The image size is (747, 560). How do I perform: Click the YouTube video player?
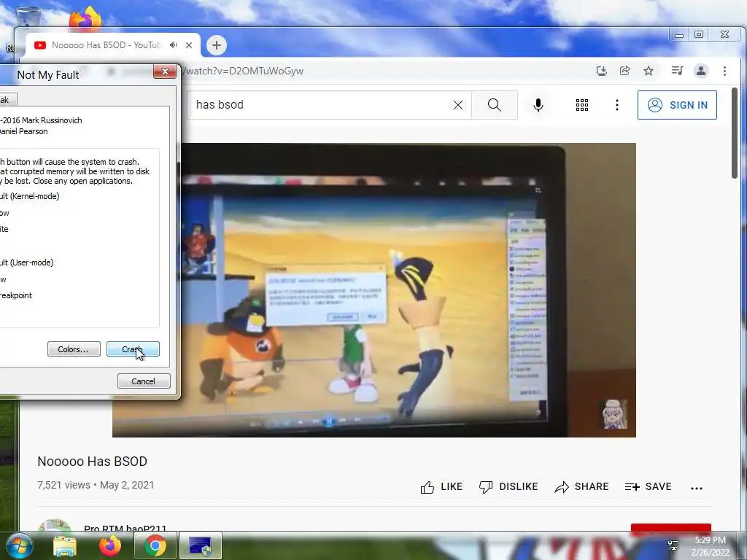pyautogui.click(x=374, y=290)
